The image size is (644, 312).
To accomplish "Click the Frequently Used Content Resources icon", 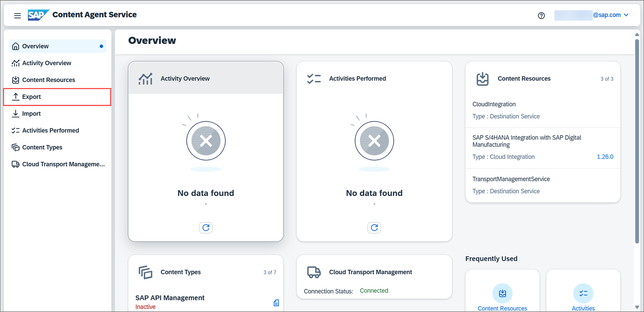I will pos(503,294).
